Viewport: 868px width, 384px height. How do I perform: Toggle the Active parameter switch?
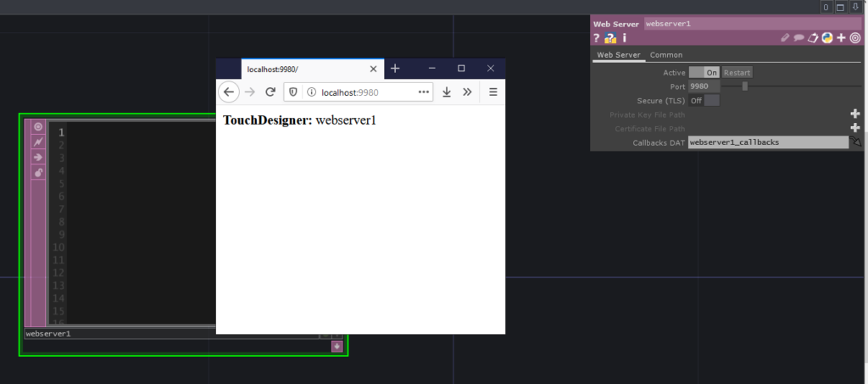click(704, 73)
